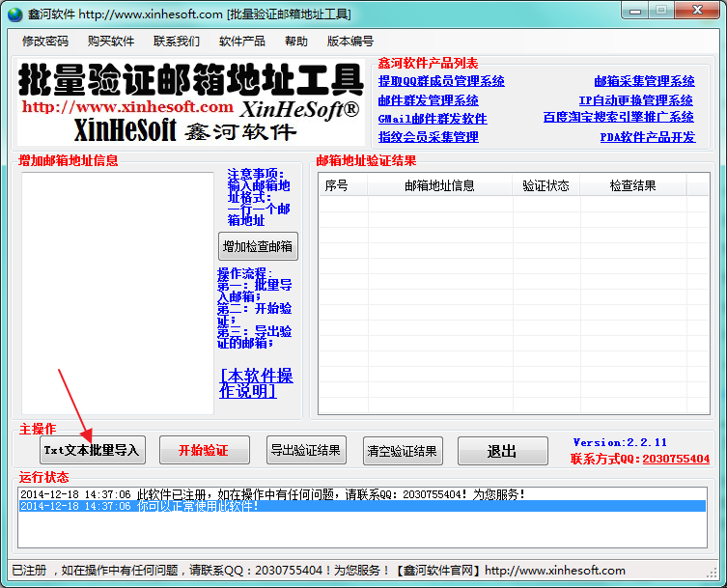The width and height of the screenshot is (727, 588).
Task: Click the 邮箱地址信息 column header
Action: point(439,186)
